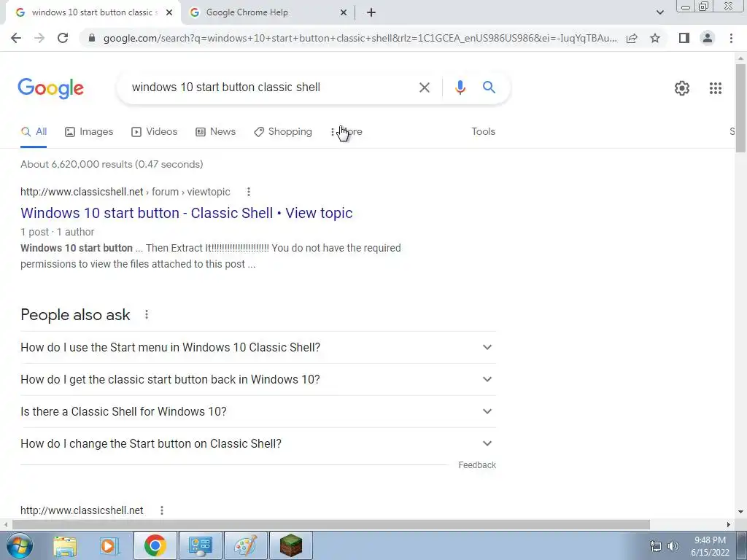Click the Chrome taskbar icon
This screenshot has width=747, height=560.
[155, 545]
